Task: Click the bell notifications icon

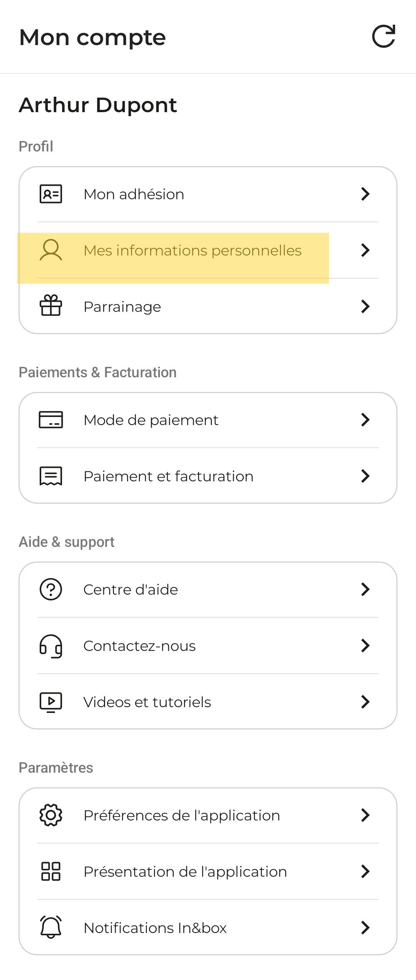Action: point(51,927)
